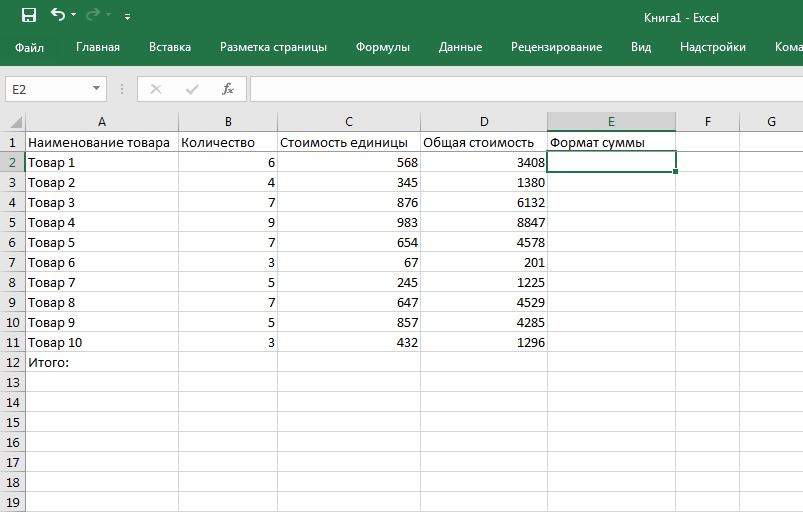The image size is (803, 512).
Task: Select column D by its header
Action: point(484,122)
